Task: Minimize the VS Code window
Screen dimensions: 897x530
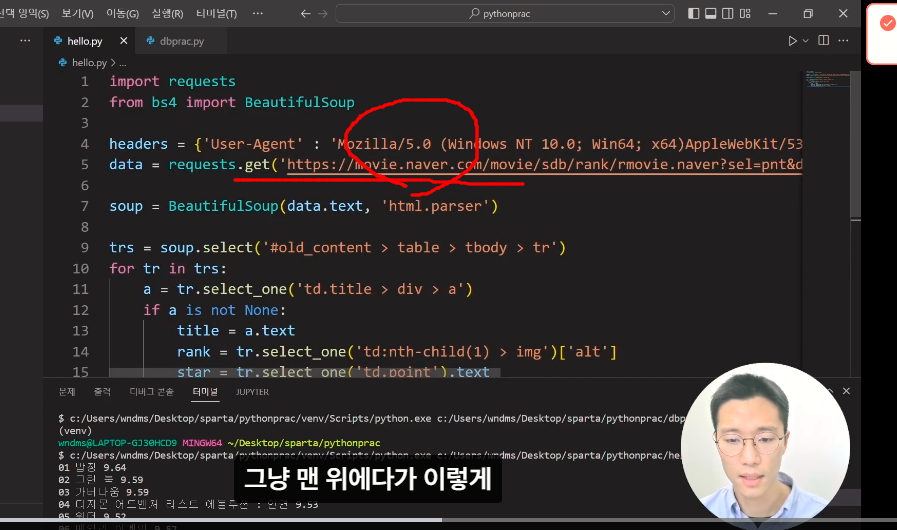Action: point(773,13)
